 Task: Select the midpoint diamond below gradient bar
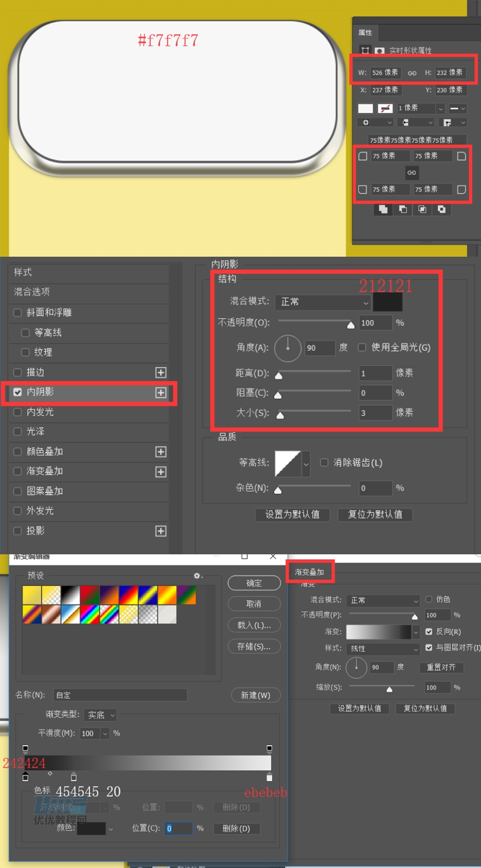pyautogui.click(x=50, y=773)
